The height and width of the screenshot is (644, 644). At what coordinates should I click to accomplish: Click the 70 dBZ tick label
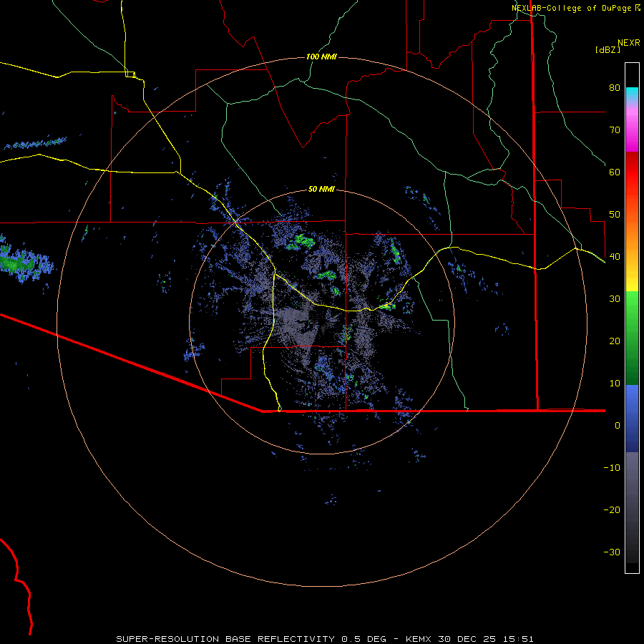615,130
